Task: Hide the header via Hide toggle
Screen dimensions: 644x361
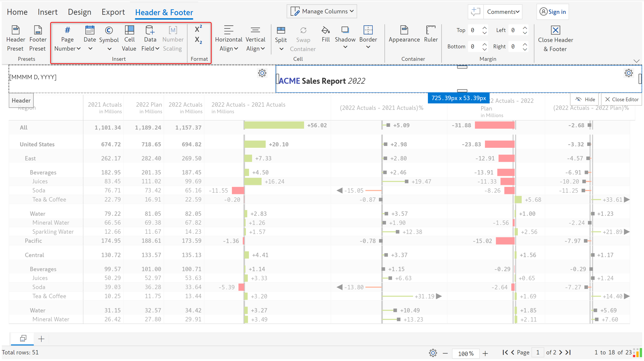Action: 585,99
